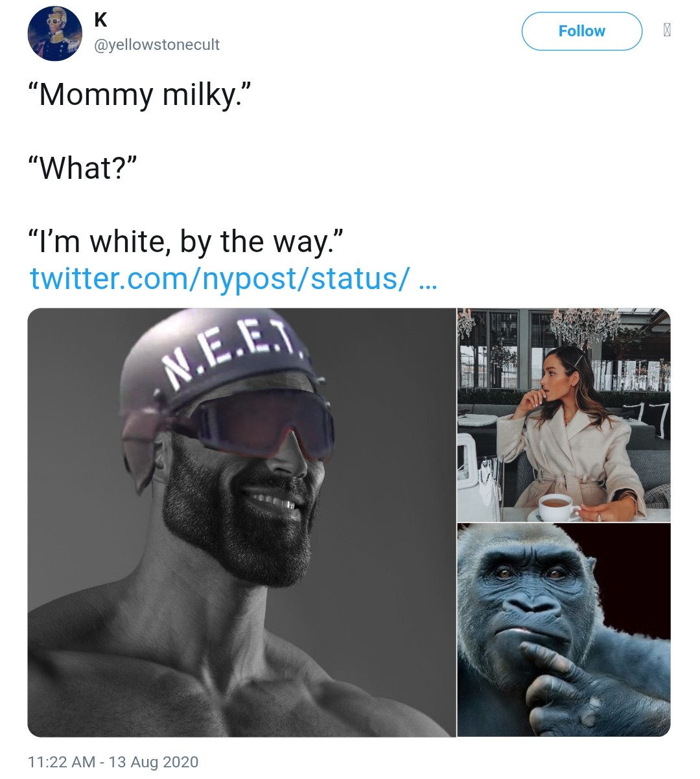
Task: Open the thinking gorilla photo
Action: [x=564, y=630]
